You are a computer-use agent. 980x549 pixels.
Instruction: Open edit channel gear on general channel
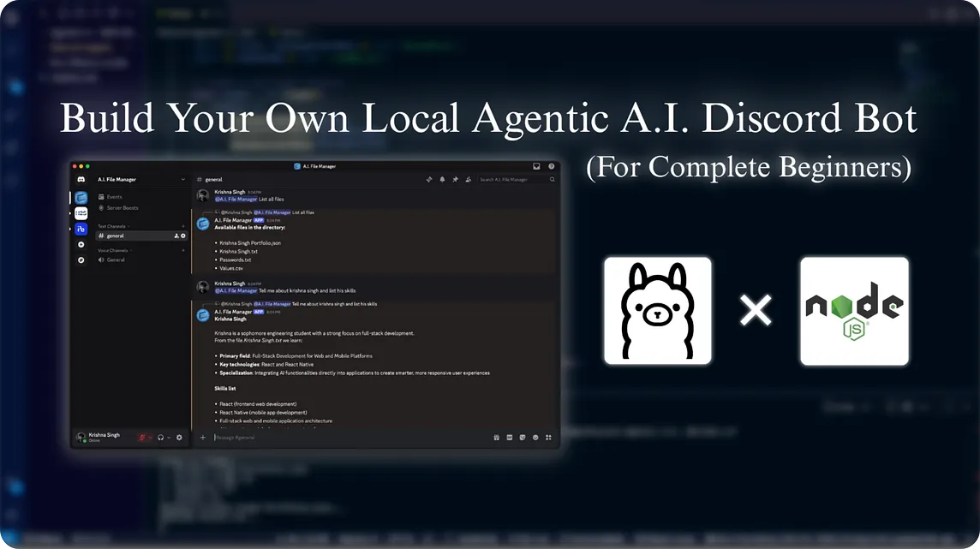(183, 236)
